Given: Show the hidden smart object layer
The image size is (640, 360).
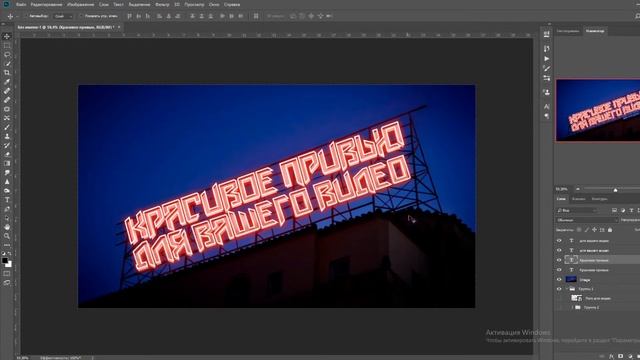Looking at the screenshot, I should (x=559, y=298).
